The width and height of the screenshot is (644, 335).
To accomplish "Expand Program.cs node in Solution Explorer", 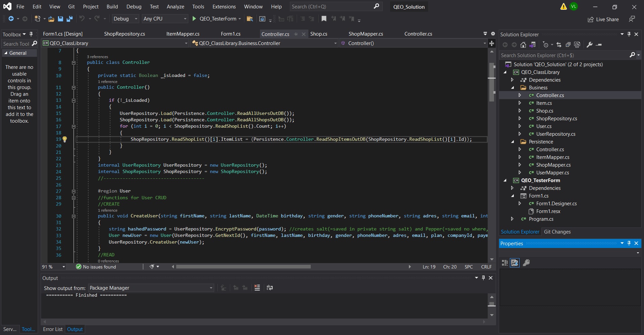I will [x=512, y=219].
